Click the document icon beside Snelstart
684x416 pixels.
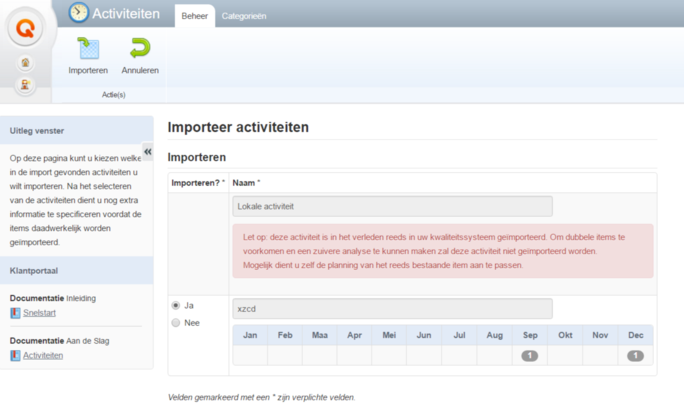[x=15, y=313]
